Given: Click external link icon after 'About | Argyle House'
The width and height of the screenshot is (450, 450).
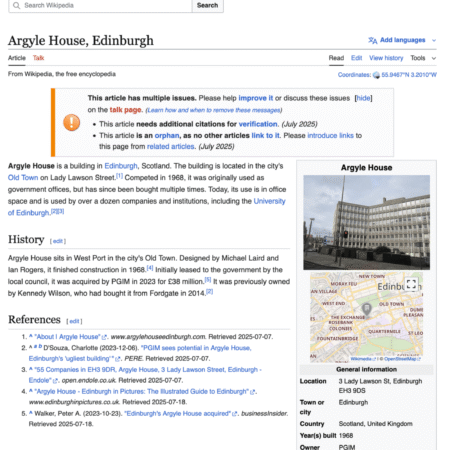Looking at the screenshot, I should (104, 337).
